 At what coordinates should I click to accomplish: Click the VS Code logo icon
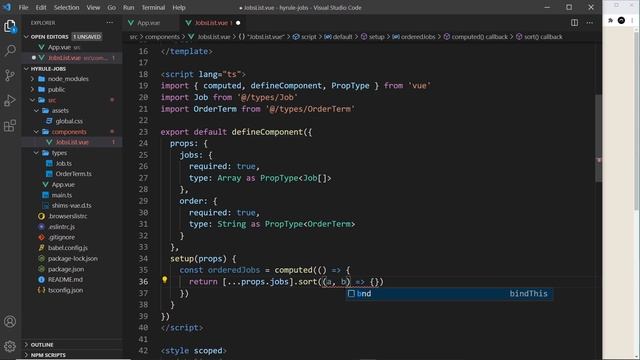point(7,7)
